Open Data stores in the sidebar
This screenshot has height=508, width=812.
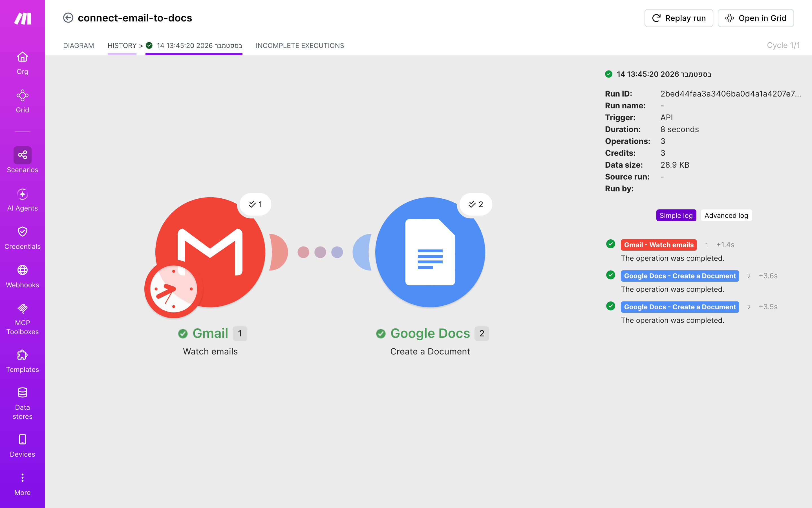click(23, 404)
